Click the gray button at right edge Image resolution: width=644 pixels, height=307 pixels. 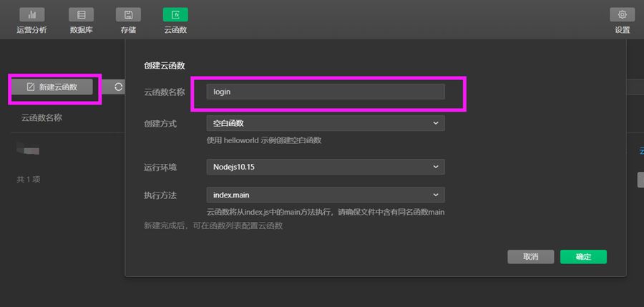[640, 179]
